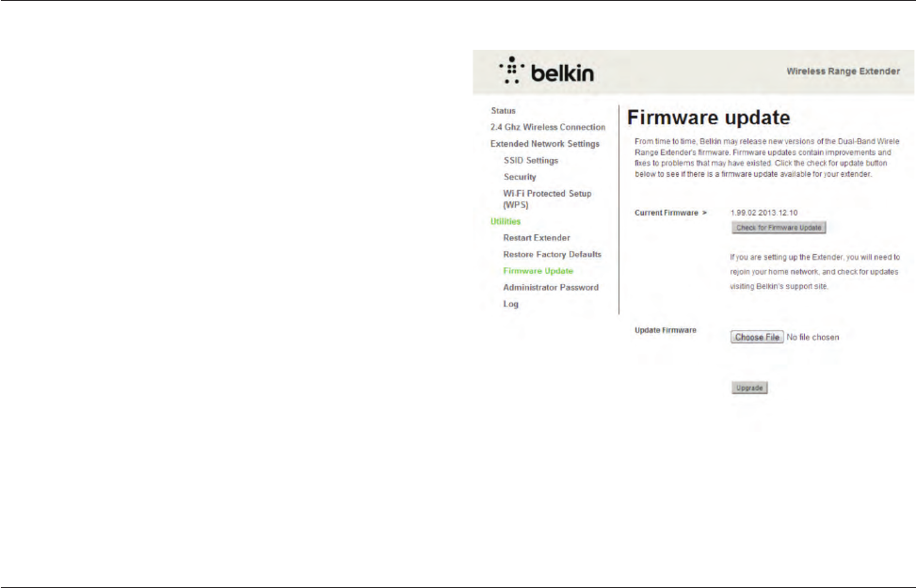916x588 pixels.
Task: Open Restore Factory Defaults
Action: click(x=552, y=254)
